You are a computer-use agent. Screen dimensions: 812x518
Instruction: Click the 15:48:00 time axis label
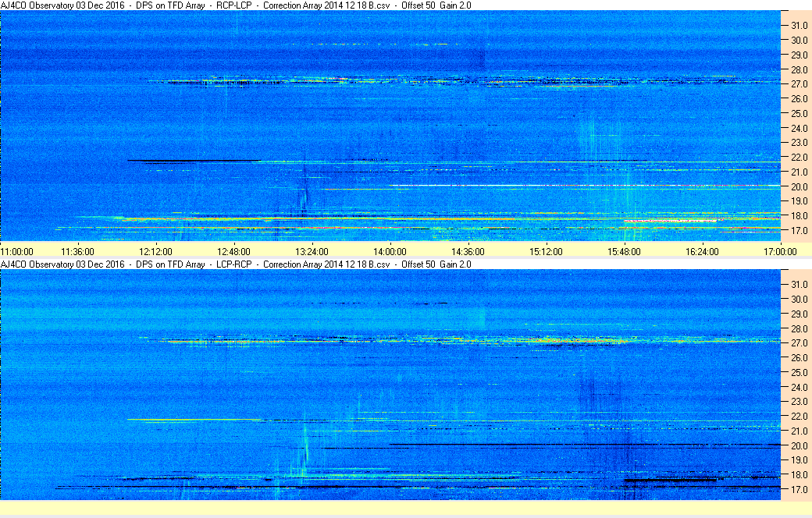point(624,251)
